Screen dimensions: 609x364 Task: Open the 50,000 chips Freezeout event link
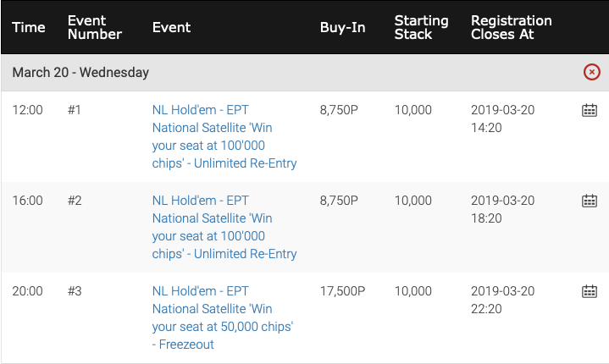point(223,317)
